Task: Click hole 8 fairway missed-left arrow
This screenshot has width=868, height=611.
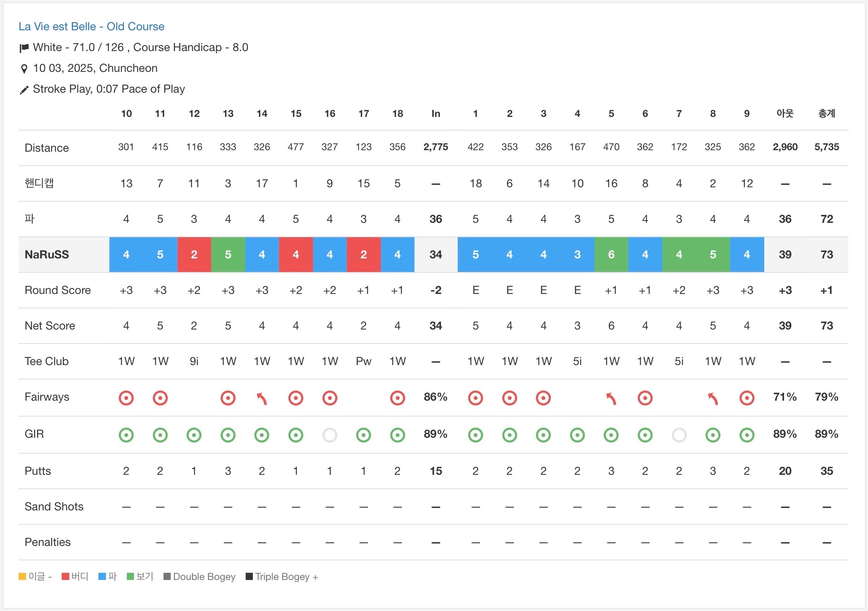Action: tap(713, 398)
